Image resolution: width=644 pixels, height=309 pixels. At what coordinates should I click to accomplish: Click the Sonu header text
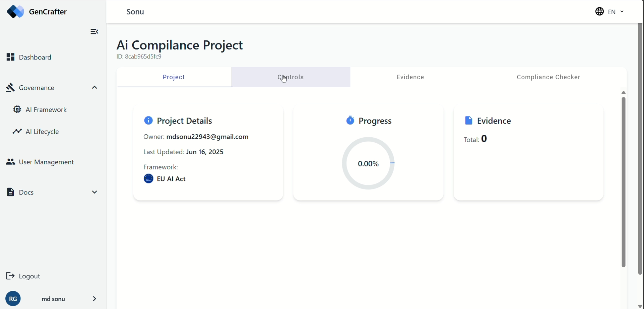pos(135,12)
